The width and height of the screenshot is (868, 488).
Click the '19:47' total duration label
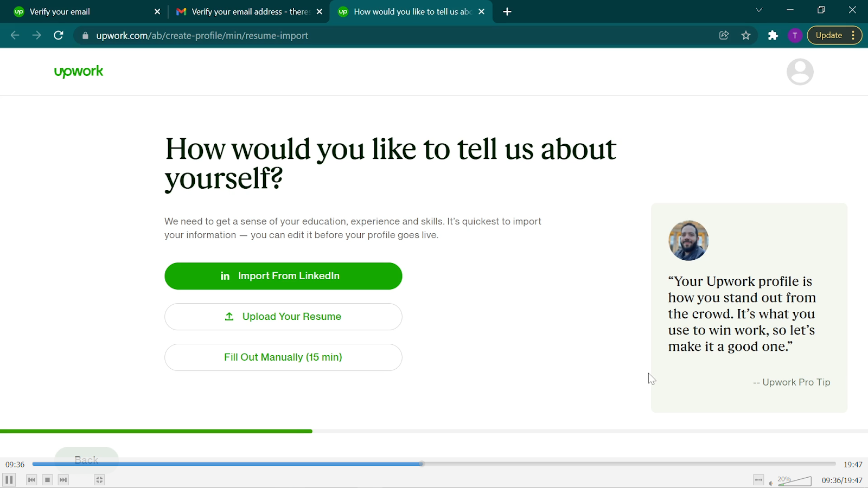coord(853,464)
